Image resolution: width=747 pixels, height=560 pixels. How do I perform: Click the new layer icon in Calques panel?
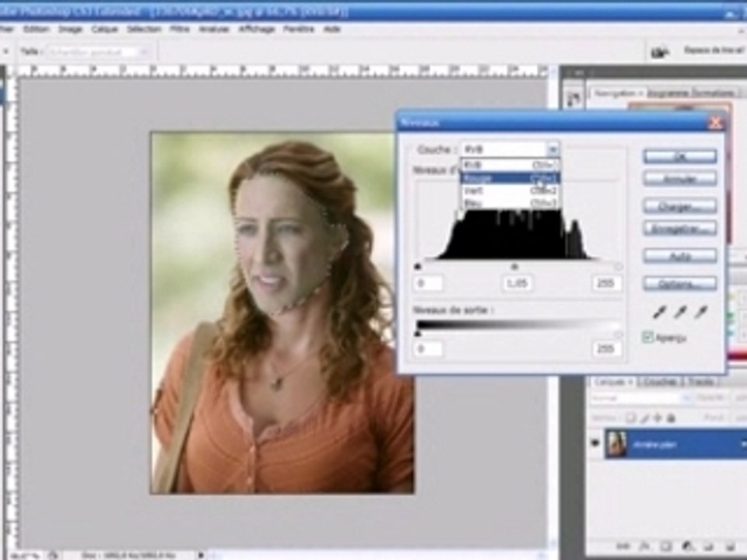point(708,546)
